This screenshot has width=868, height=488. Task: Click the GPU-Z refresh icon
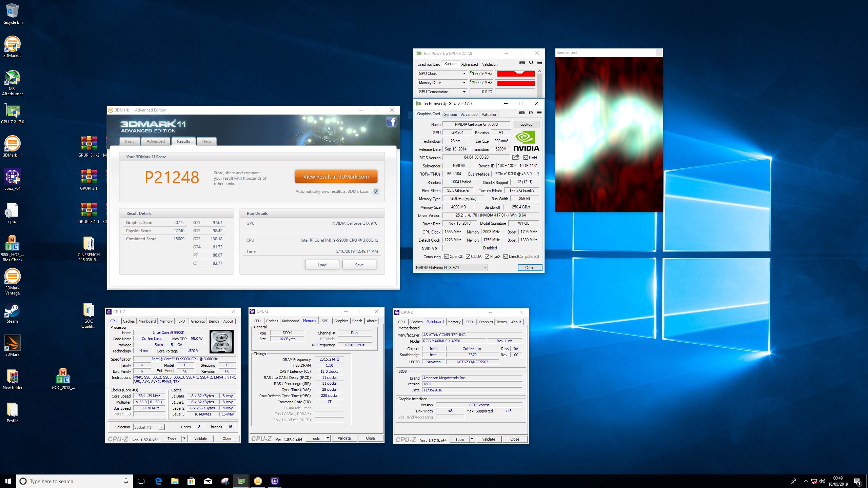click(x=531, y=113)
